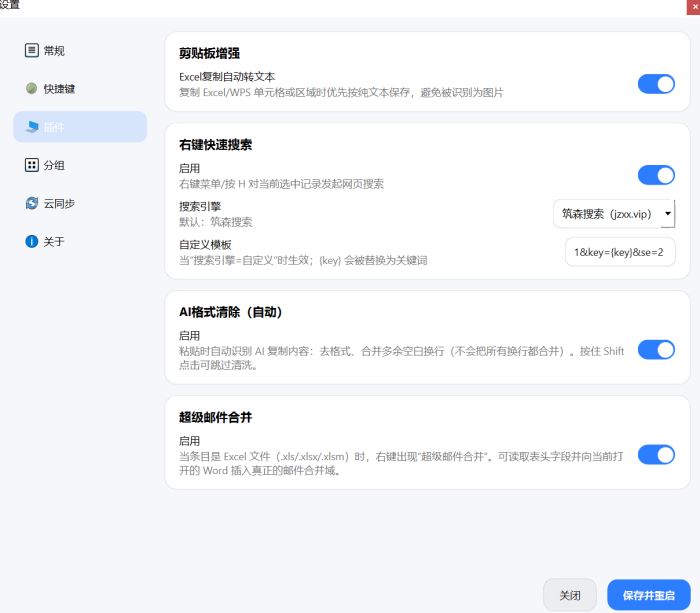Disable 右键快速搜索 启用 switch

point(656,175)
